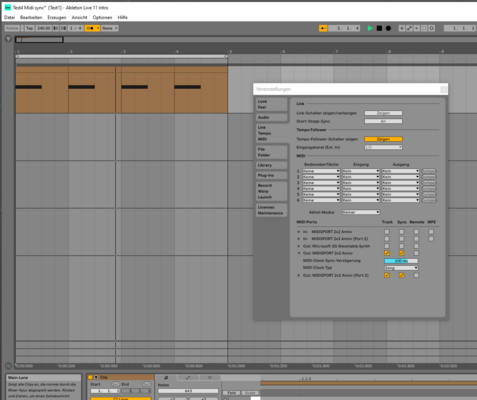Start playback with the green Play button

(x=370, y=28)
